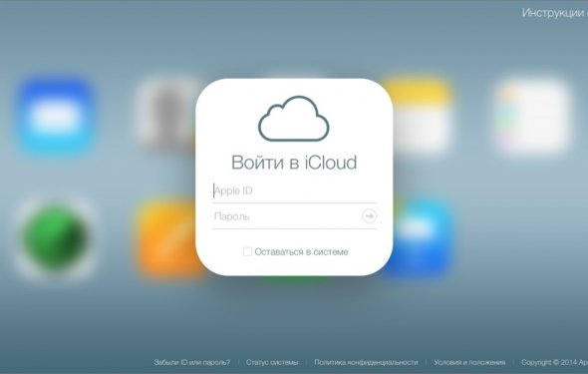
Task: Click the sign-in arrow button
Action: tap(369, 216)
